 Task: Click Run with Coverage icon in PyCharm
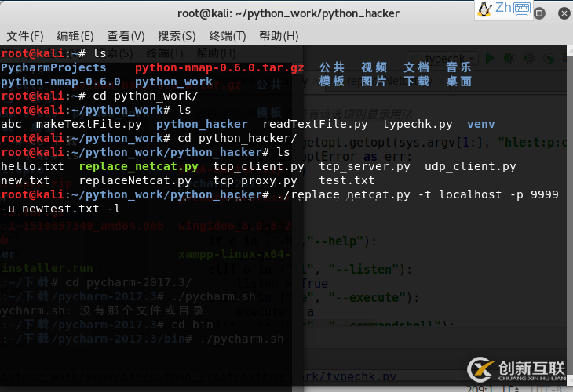pos(529,58)
